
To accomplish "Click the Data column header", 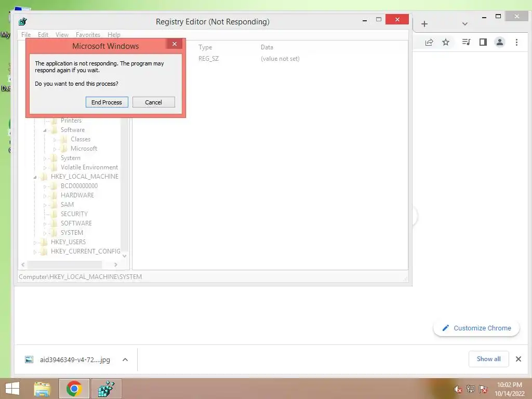I will (267, 47).
